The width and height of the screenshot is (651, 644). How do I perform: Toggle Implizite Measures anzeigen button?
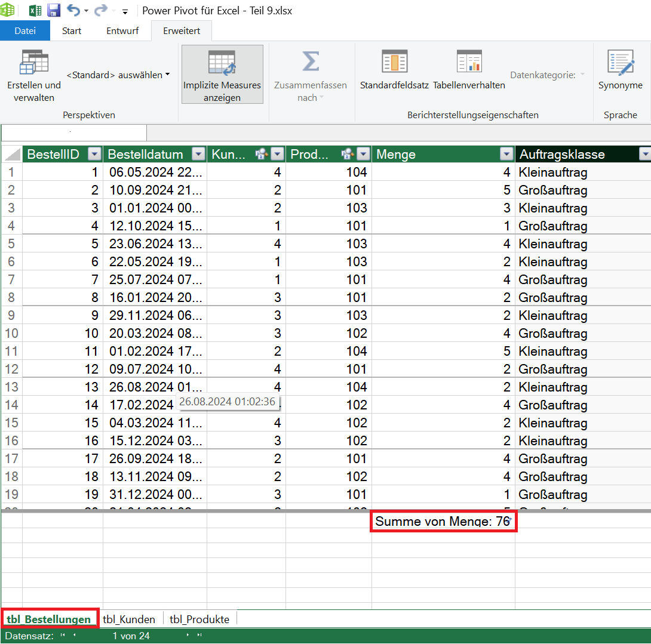click(x=222, y=74)
